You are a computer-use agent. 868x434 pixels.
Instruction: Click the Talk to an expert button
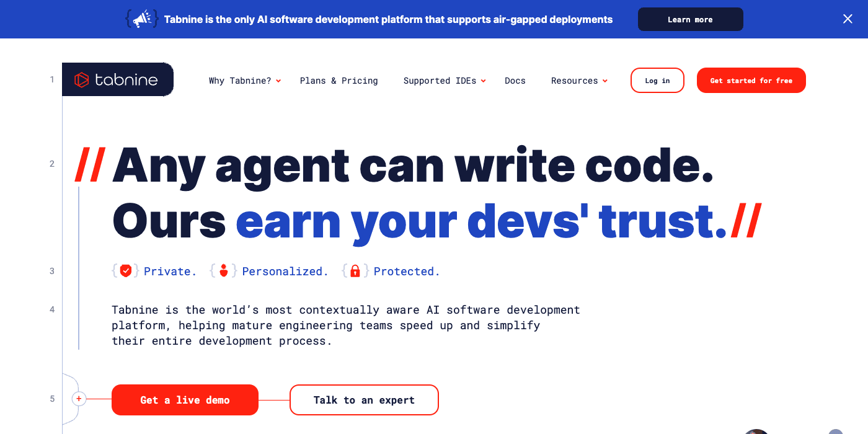364,400
